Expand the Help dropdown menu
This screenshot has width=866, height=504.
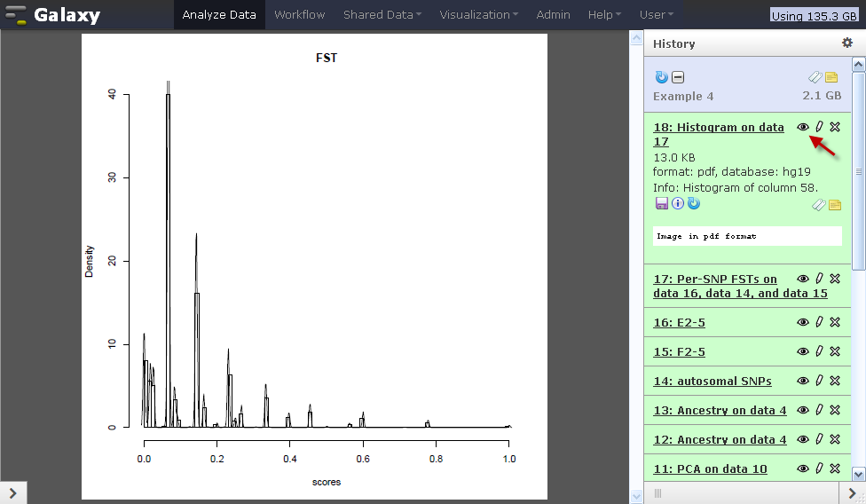pyautogui.click(x=604, y=15)
